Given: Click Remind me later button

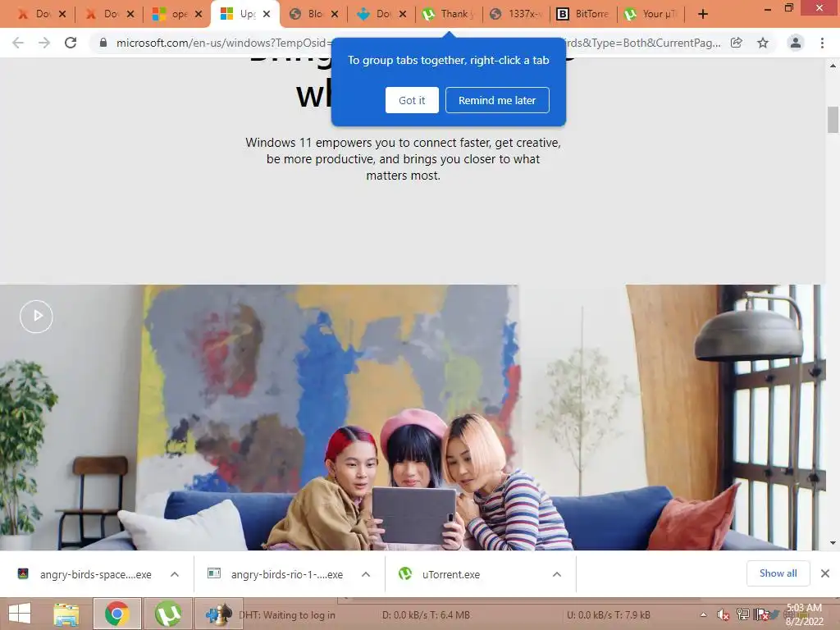Looking at the screenshot, I should (497, 100).
